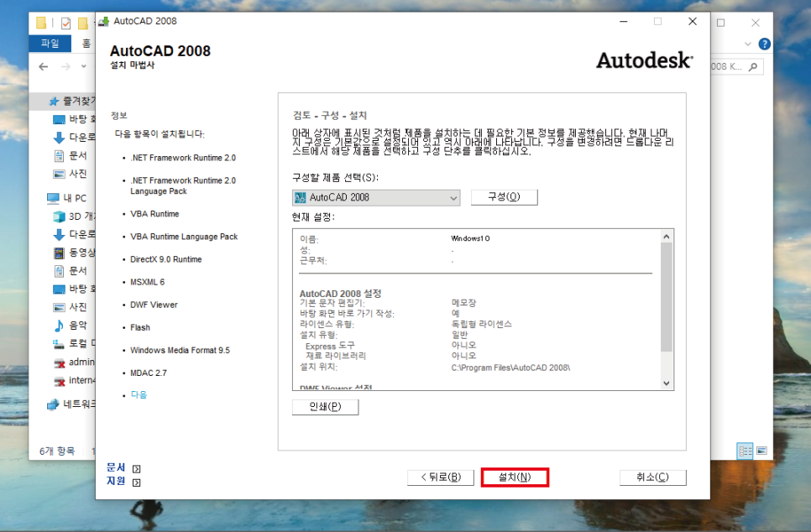Image resolution: width=811 pixels, height=532 pixels.
Task: Click the '.NET Framework Runtime 2.0 Language Pack' item
Action: pyautogui.click(x=183, y=185)
